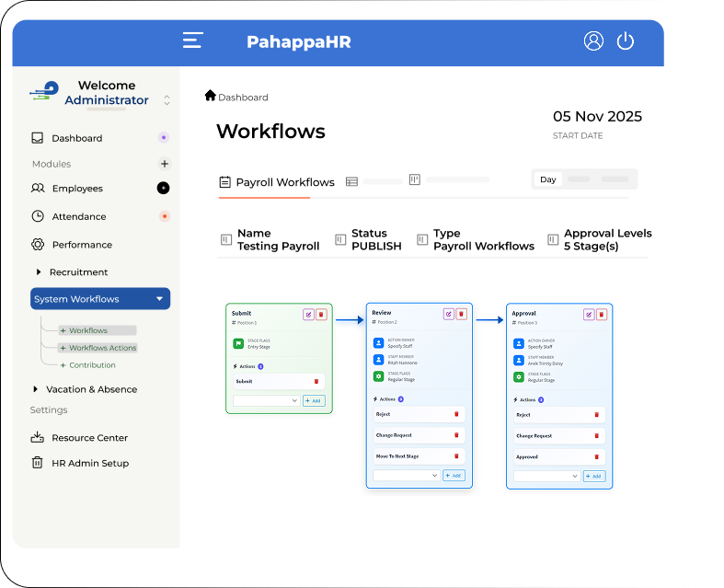Remove the Move To Next Stage action
The height and width of the screenshot is (588, 724).
pyautogui.click(x=456, y=455)
